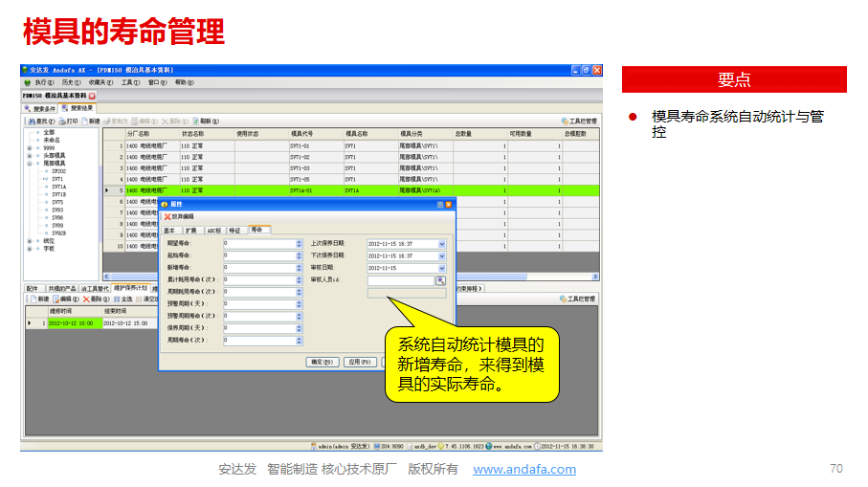Click 放弃编辑 red X in dialog
Viewport: 868px width, 487px height.
167,217
